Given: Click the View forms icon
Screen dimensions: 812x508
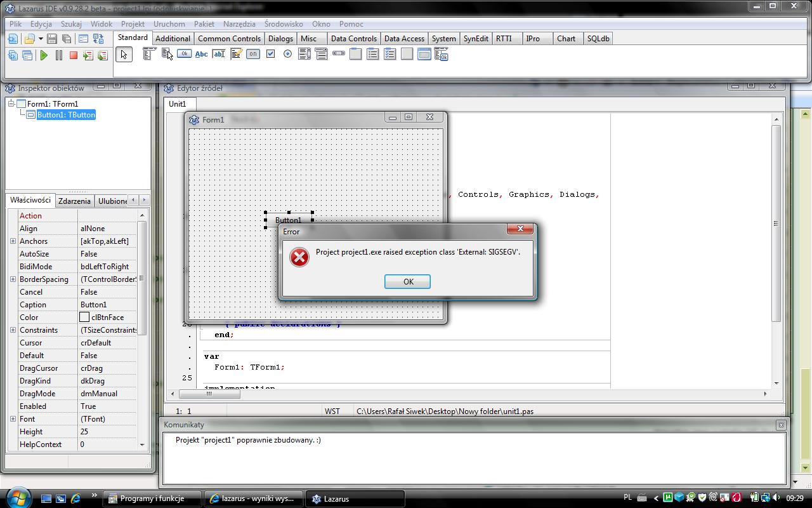Looking at the screenshot, I should click(x=27, y=55).
